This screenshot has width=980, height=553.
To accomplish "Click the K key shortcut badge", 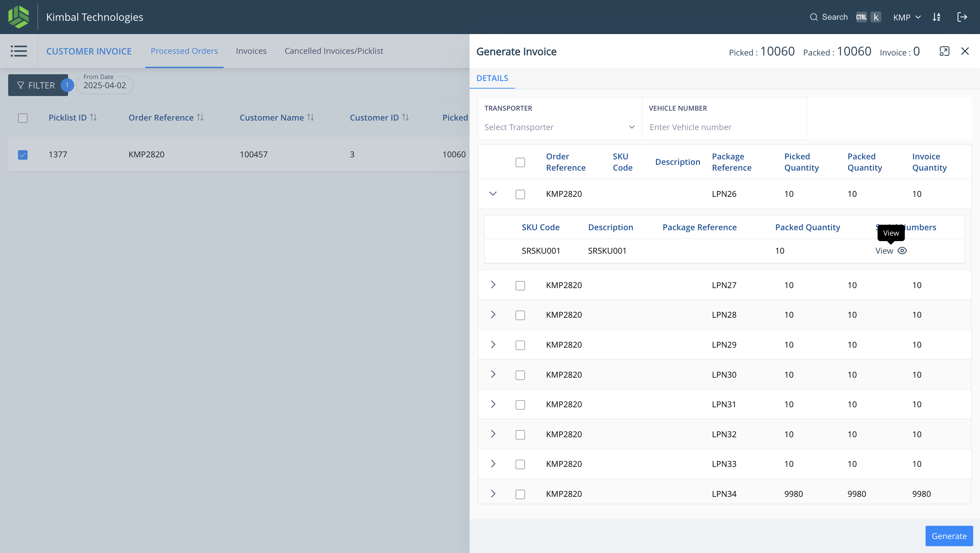I will [876, 17].
